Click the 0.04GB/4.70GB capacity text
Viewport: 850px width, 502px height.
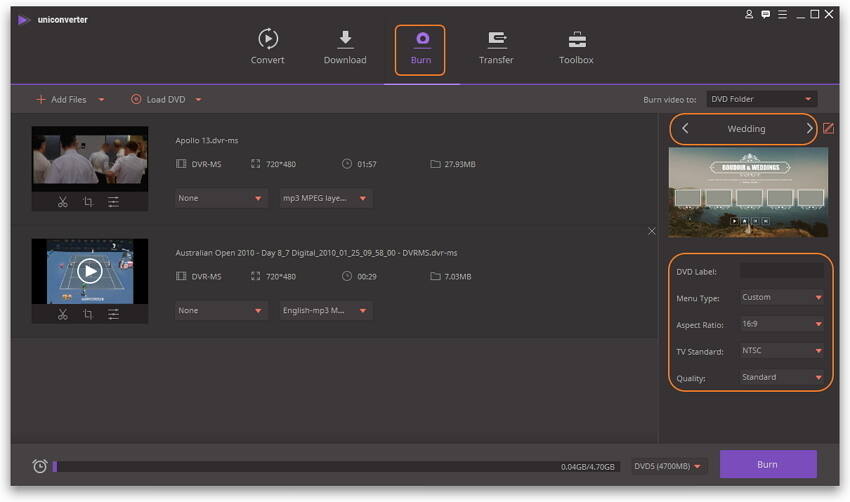point(588,467)
